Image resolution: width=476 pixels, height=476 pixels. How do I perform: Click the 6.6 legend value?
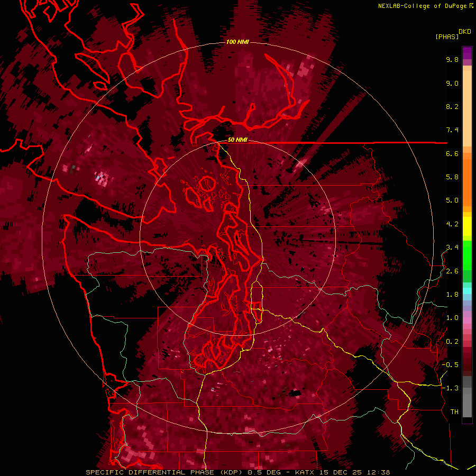point(452,153)
